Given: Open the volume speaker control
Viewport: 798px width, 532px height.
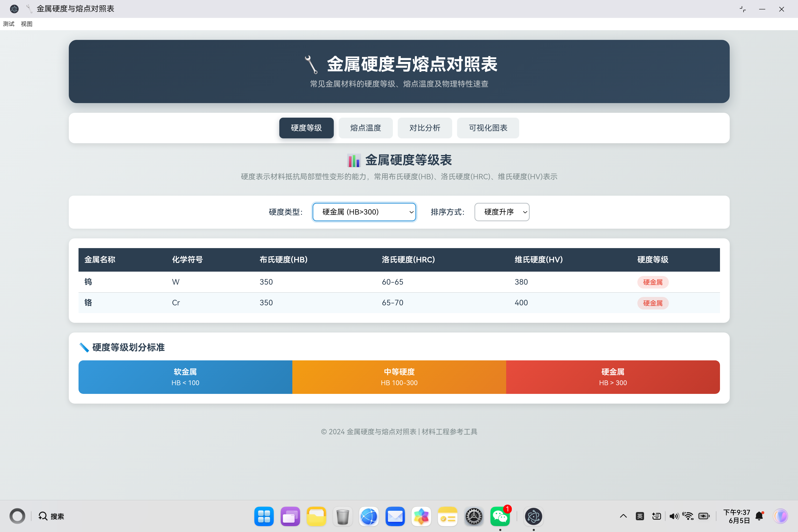Looking at the screenshot, I should pos(674,516).
